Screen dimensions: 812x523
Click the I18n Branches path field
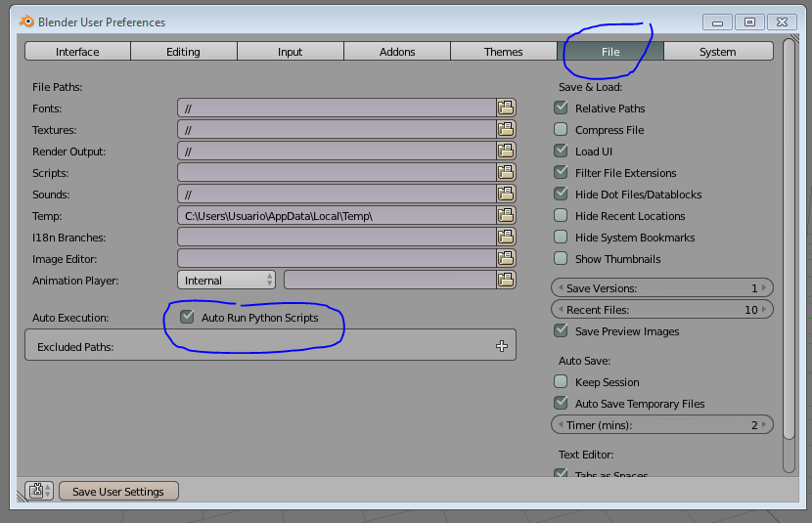pyautogui.click(x=337, y=237)
